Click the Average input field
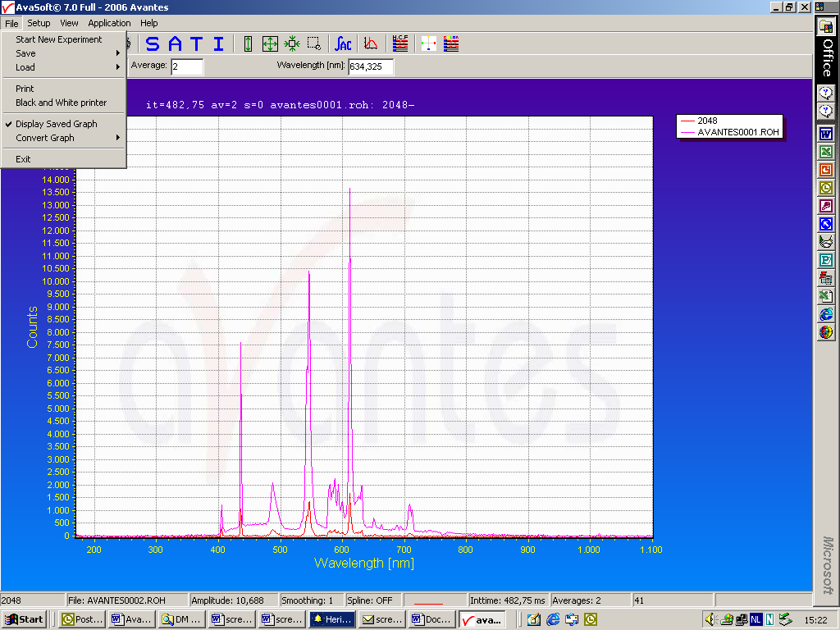Image resolution: width=840 pixels, height=630 pixels. (x=187, y=66)
